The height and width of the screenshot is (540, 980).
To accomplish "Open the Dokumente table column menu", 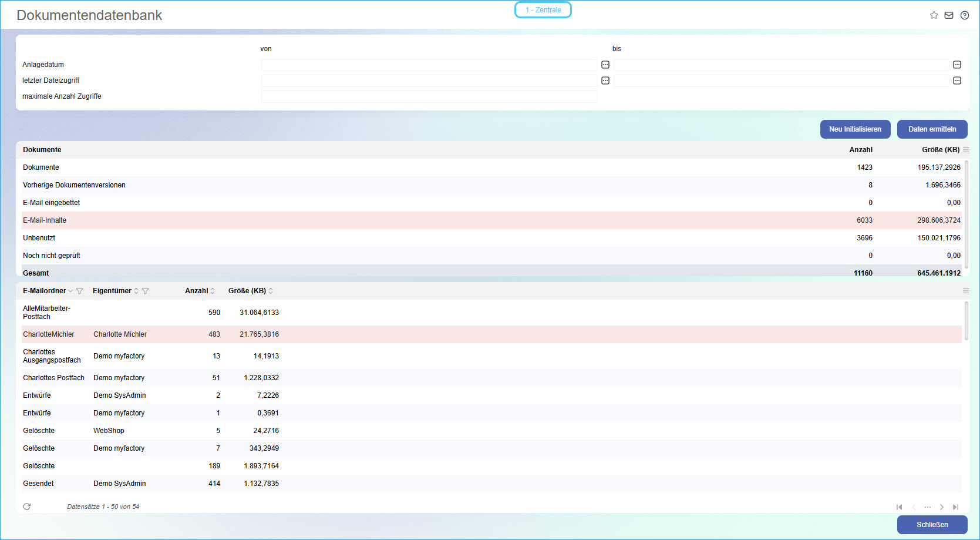I will click(x=966, y=150).
